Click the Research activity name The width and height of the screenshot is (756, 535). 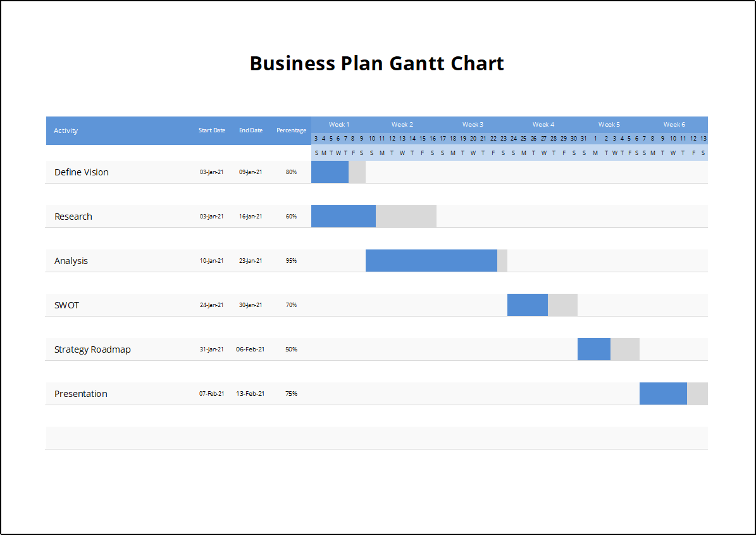point(73,217)
